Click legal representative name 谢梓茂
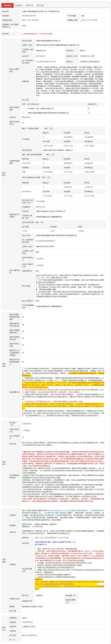Screen dimensions: 111x644 (x=82, y=50)
